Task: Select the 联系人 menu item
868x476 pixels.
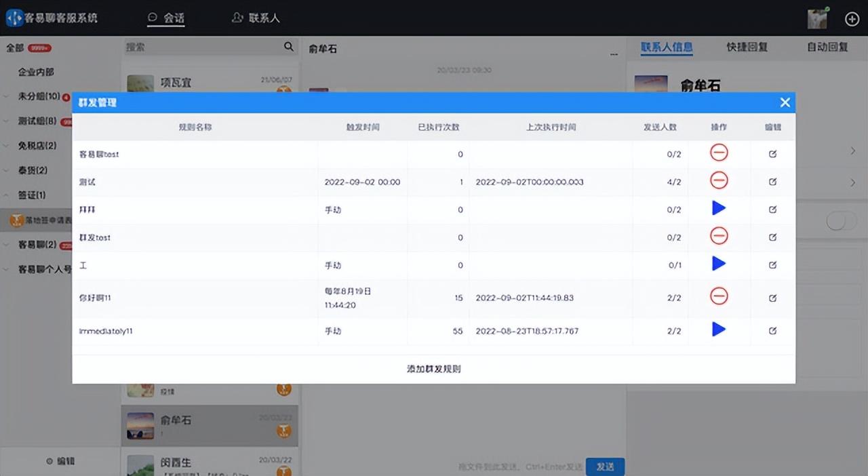Action: pos(256,18)
